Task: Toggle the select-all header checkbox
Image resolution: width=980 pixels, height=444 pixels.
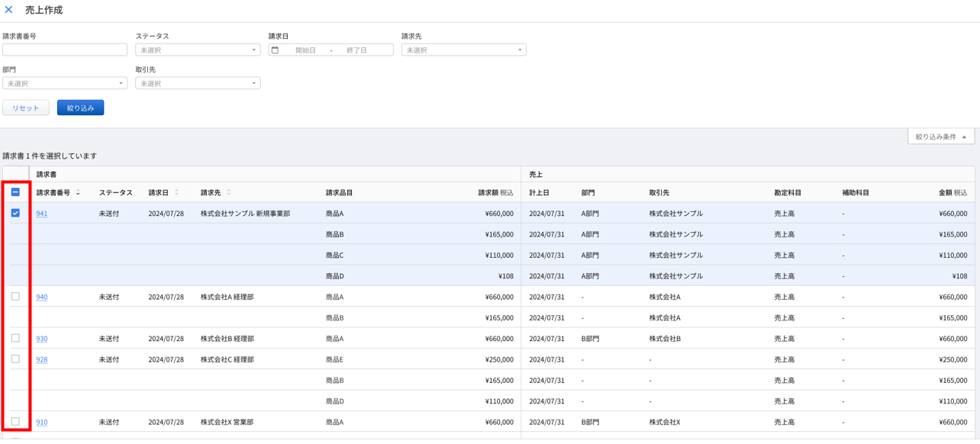Action: click(x=15, y=192)
